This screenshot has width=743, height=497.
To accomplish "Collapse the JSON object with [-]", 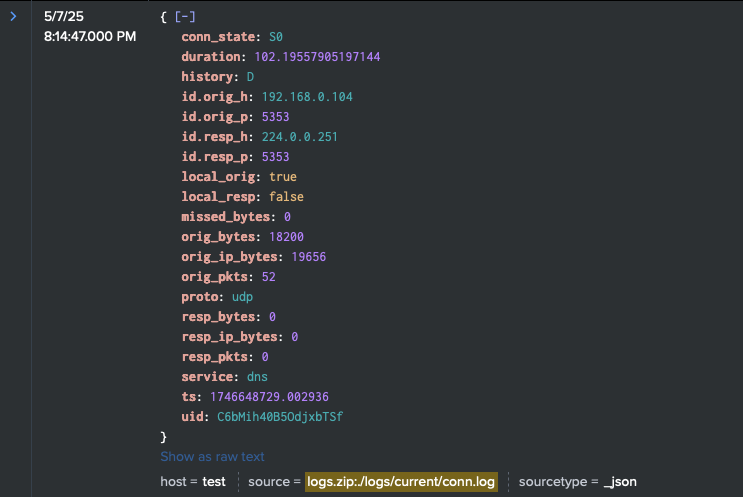I will [x=185, y=17].
